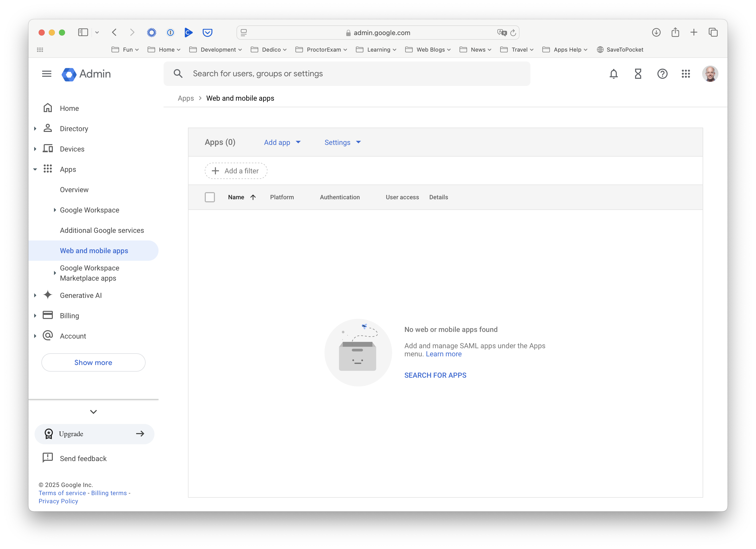Reload the page with the refresh icon
Screen dimensions: 756x549
513,33
